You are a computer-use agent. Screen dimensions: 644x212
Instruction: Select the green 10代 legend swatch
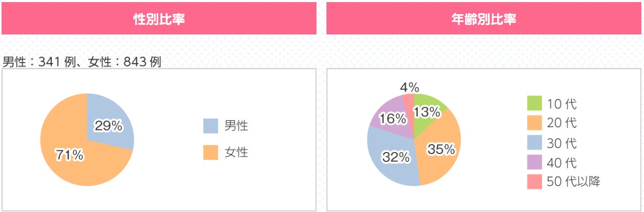534,103
